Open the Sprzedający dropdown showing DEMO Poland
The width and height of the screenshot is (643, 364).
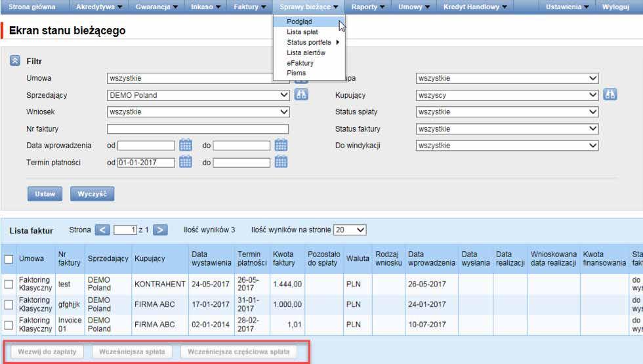198,95
